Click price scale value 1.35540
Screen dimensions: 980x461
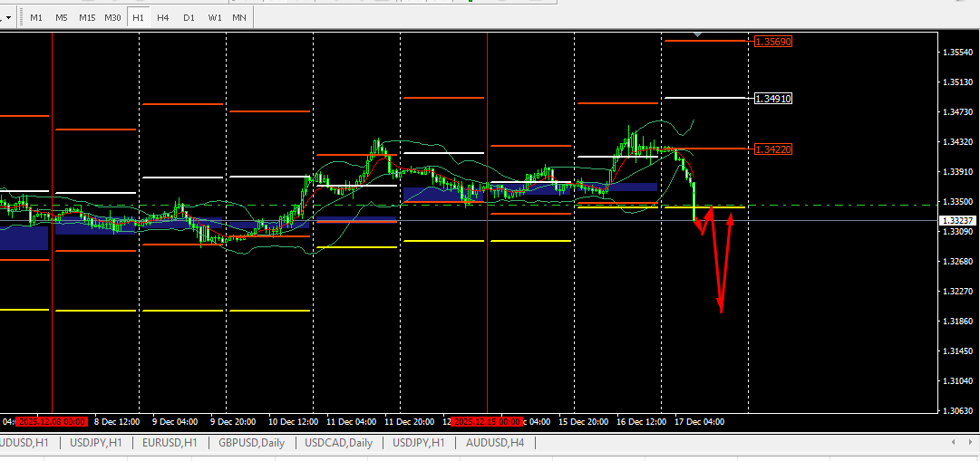coord(957,52)
